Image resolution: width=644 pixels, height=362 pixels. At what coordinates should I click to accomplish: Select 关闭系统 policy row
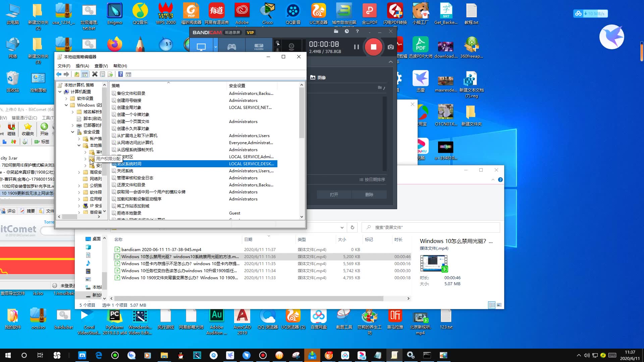click(195, 171)
